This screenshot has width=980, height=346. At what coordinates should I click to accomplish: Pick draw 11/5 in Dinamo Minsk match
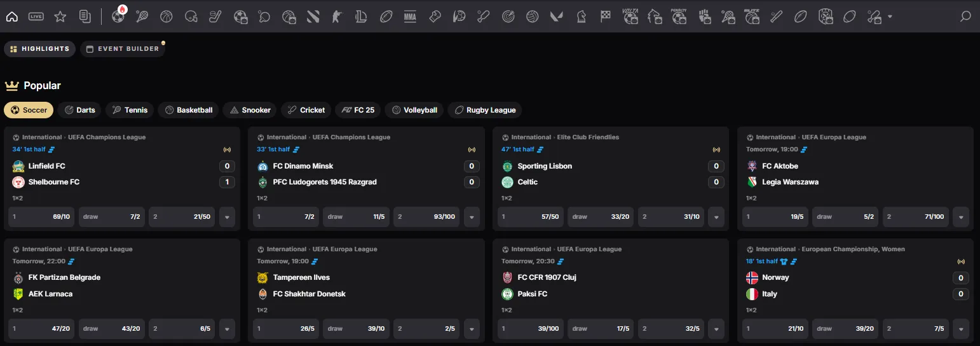pos(357,217)
